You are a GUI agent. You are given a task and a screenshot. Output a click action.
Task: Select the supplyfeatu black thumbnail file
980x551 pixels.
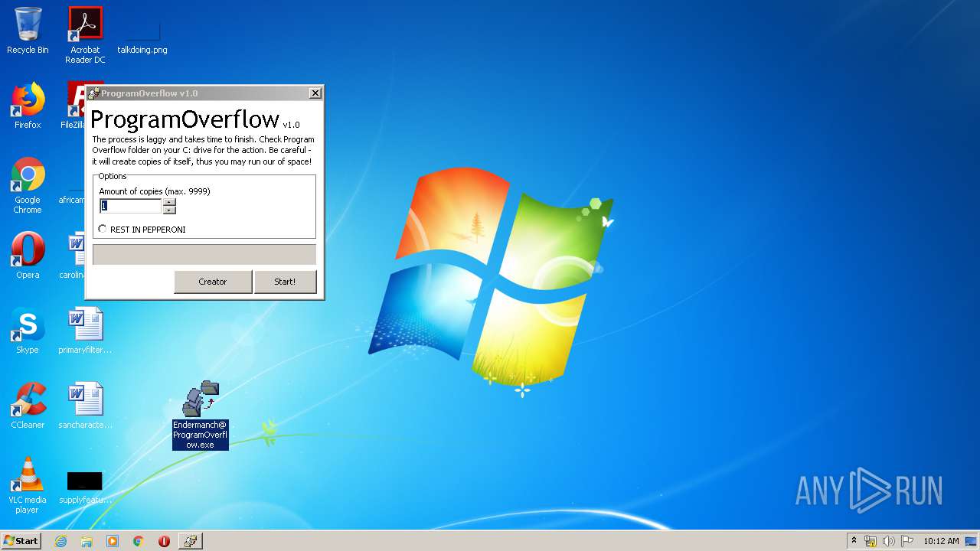(x=85, y=487)
